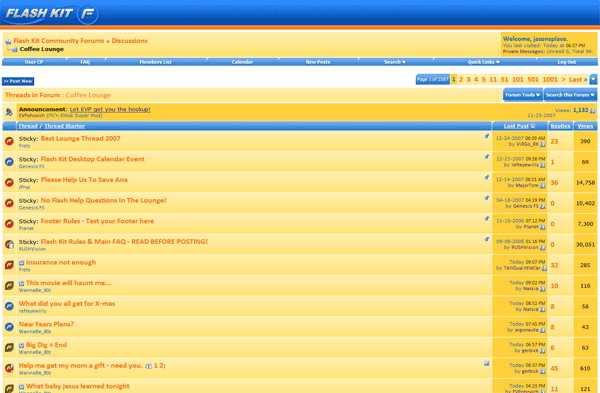This screenshot has width=600, height=393.
Task: Click the subscribed check icon on Insurance not enough
Action: pyautogui.click(x=21, y=263)
